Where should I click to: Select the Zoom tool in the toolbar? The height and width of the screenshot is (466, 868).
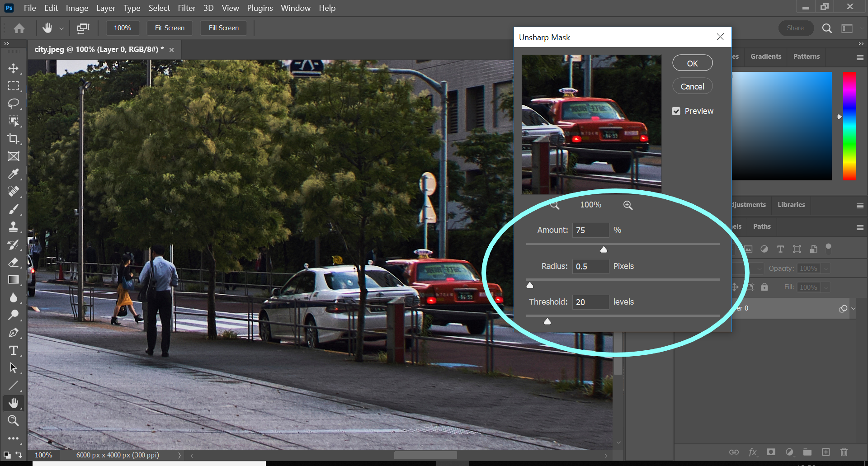(14, 421)
